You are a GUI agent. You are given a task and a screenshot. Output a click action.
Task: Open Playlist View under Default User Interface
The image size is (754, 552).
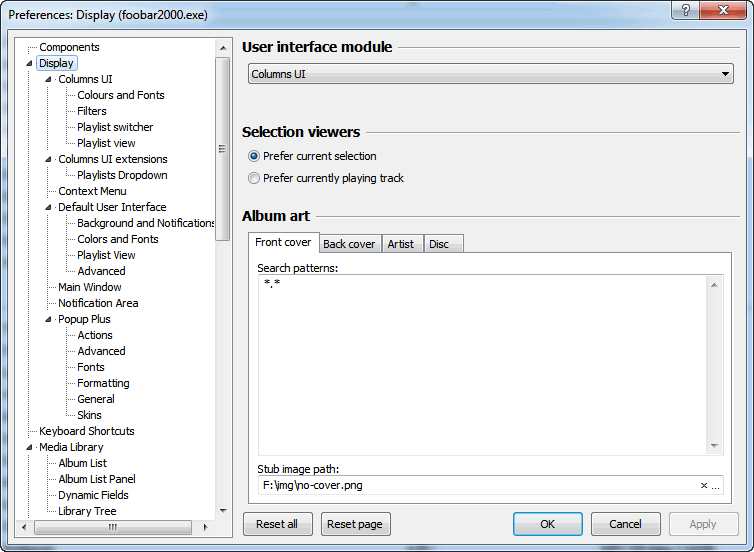(x=106, y=255)
